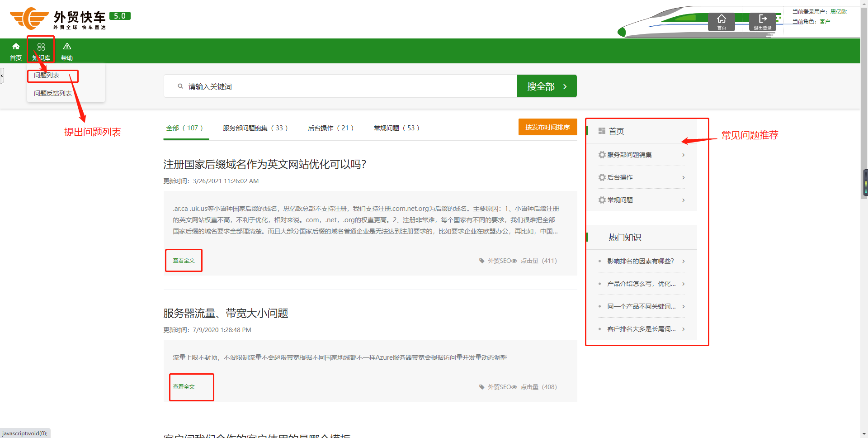The image size is (868, 438).
Task: Open the knowledge base (知识库) icon menu
Action: pyautogui.click(x=41, y=48)
